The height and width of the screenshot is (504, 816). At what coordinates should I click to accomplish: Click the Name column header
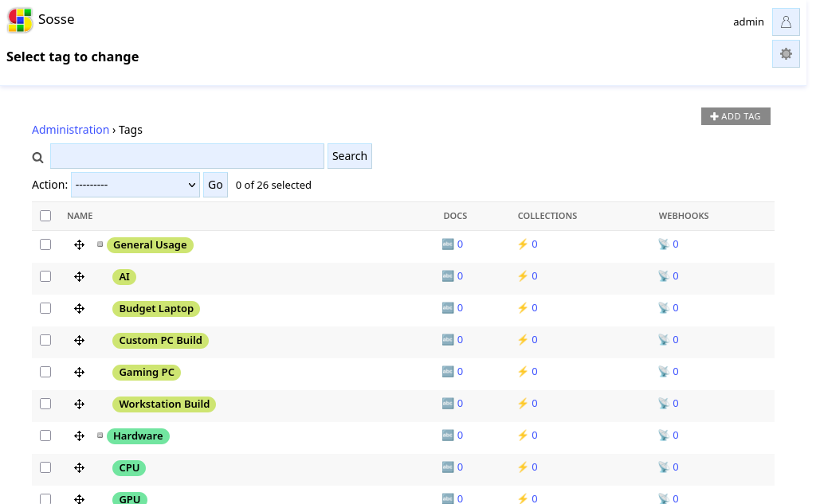tap(80, 216)
